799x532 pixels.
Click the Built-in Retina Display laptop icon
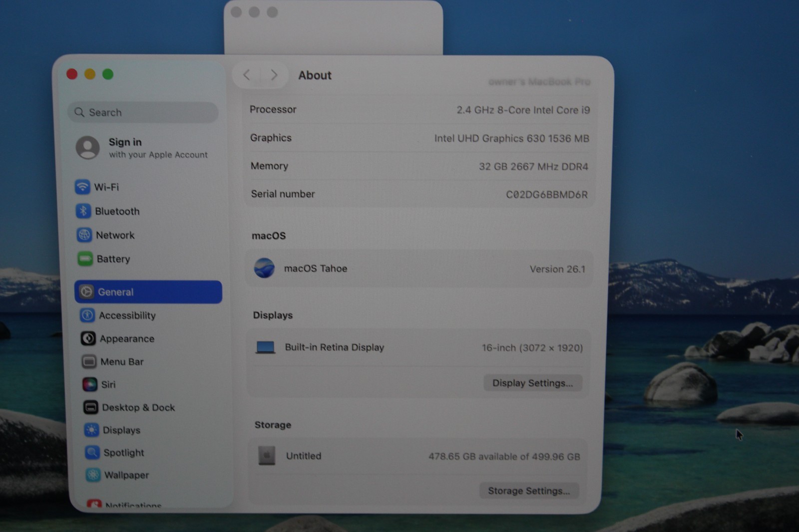point(265,347)
